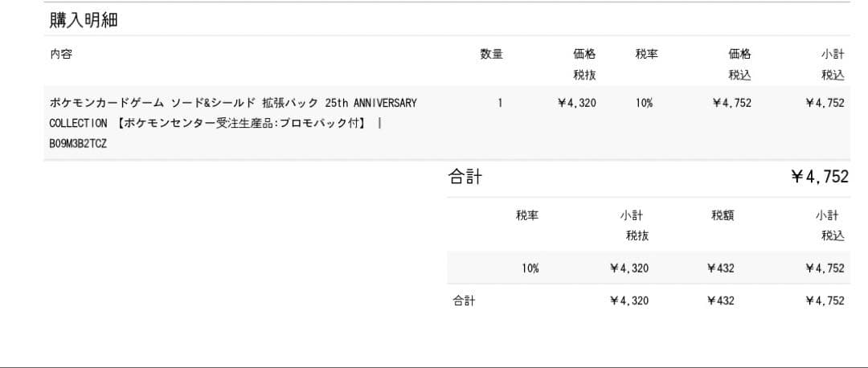Select the large ¥4,752 grand total
This screenshot has height=368, width=868.
(819, 178)
